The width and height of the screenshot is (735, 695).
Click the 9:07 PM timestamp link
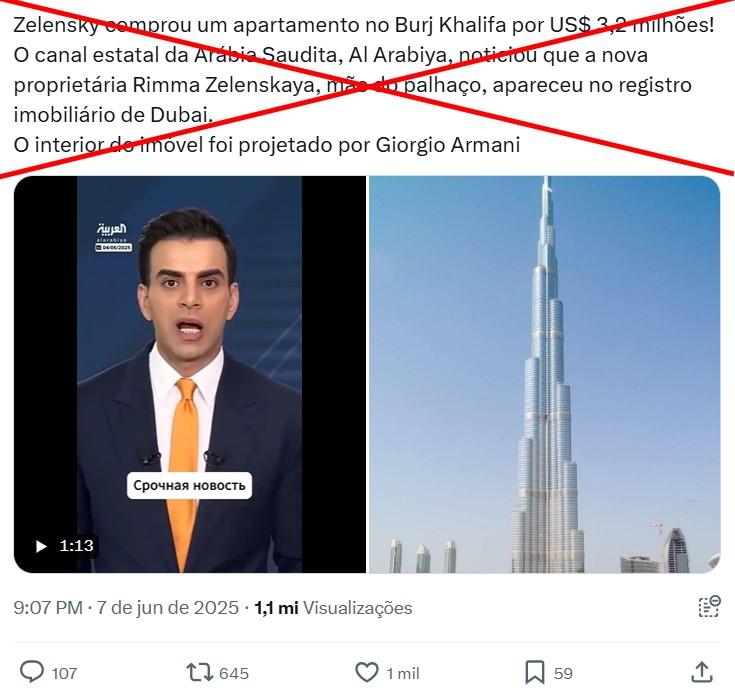coord(48,608)
